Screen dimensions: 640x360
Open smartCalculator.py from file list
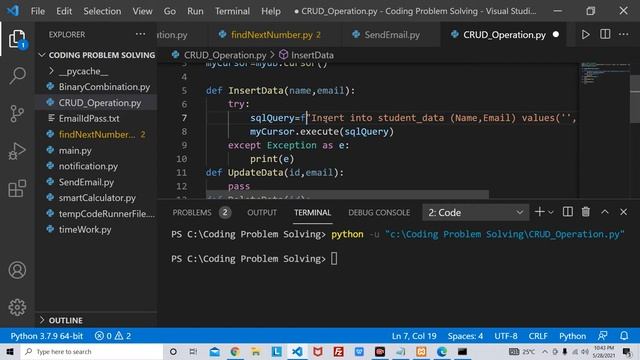[97, 198]
